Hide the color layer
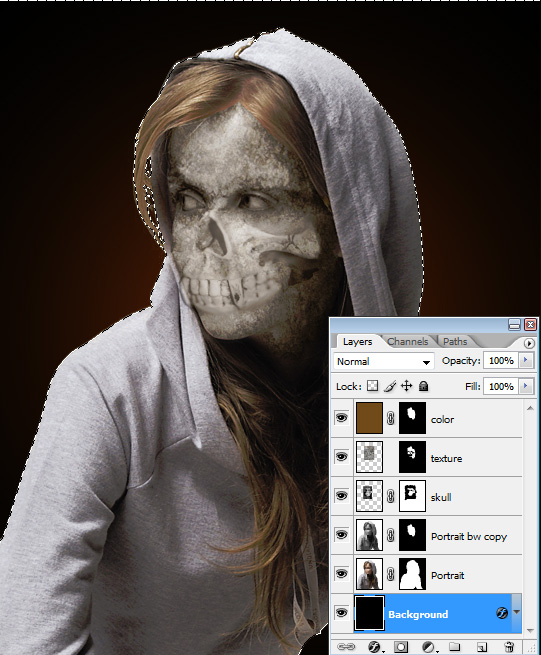This screenshot has height=655, width=541. point(341,417)
